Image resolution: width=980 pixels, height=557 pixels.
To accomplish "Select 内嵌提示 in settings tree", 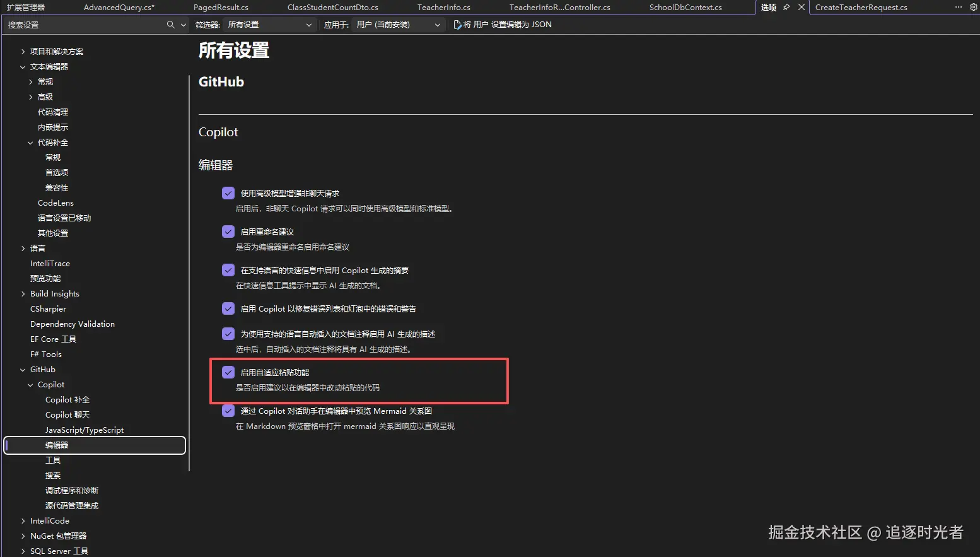I will 53,127.
